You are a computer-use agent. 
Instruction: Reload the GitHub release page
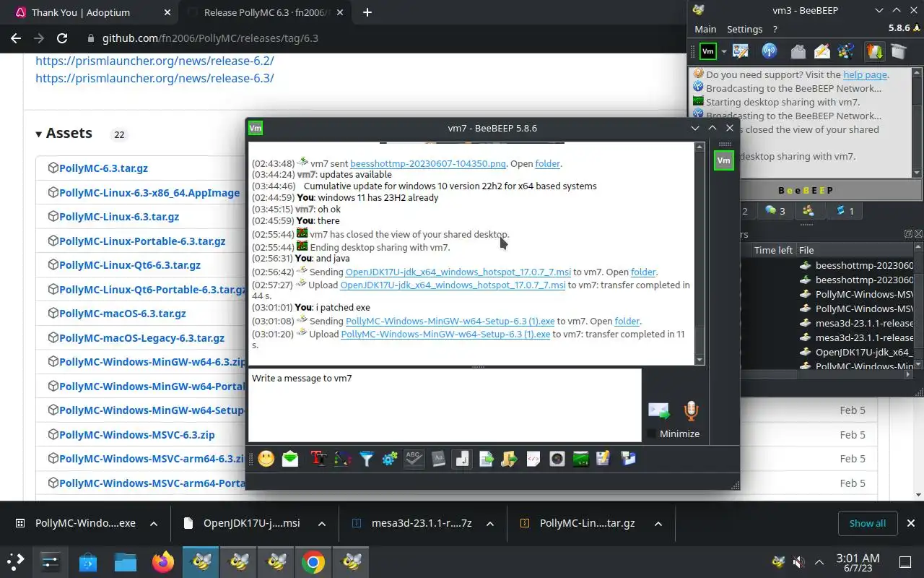tap(62, 38)
